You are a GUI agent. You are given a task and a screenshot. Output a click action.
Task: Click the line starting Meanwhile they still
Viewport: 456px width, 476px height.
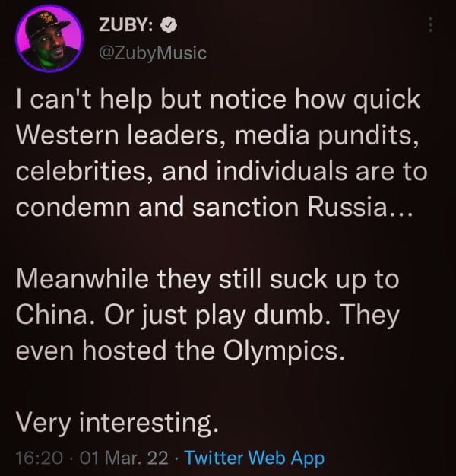207,279
